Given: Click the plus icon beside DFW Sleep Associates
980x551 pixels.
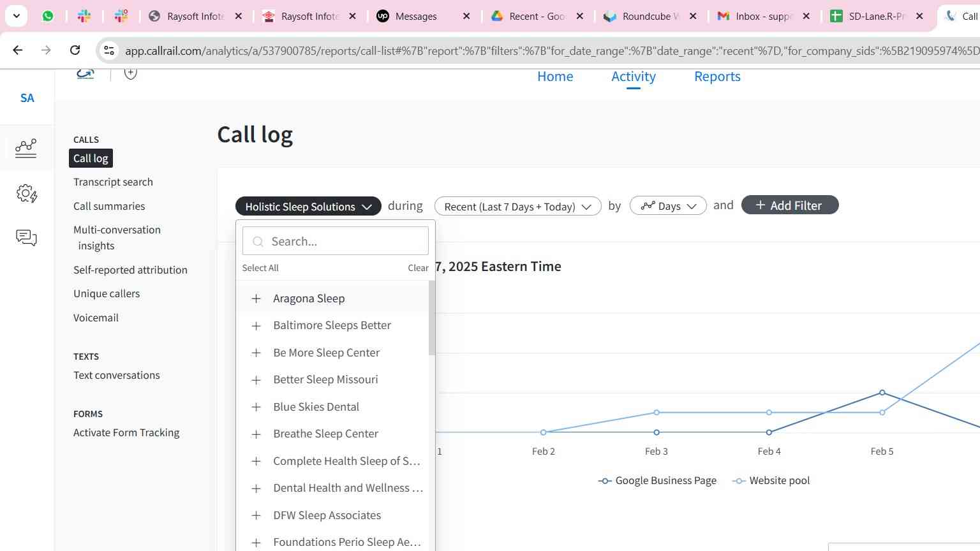Looking at the screenshot, I should (x=256, y=515).
